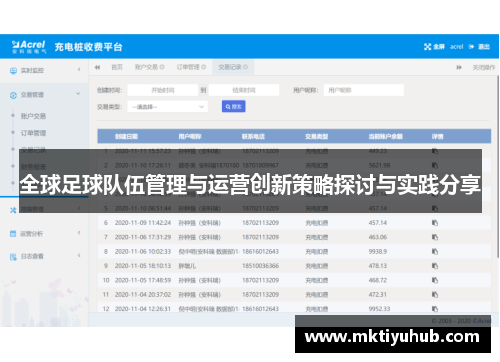This screenshot has height=362, width=500.
Task: Open details icon for row 8 (2020-11-06 10:02:33)
Action: pyautogui.click(x=435, y=251)
